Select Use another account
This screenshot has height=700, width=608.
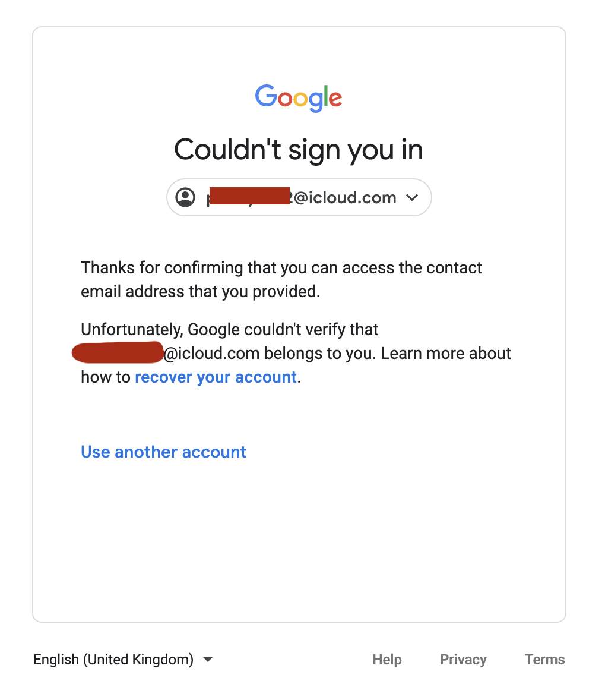coord(163,452)
